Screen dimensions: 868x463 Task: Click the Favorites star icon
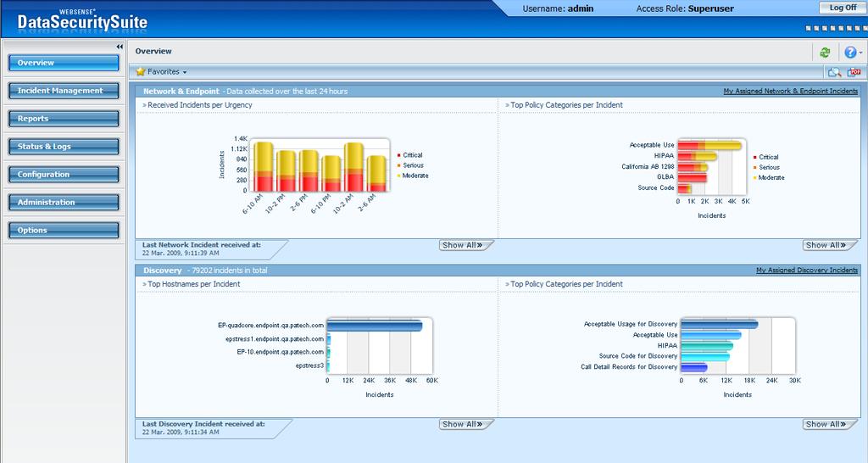(141, 71)
